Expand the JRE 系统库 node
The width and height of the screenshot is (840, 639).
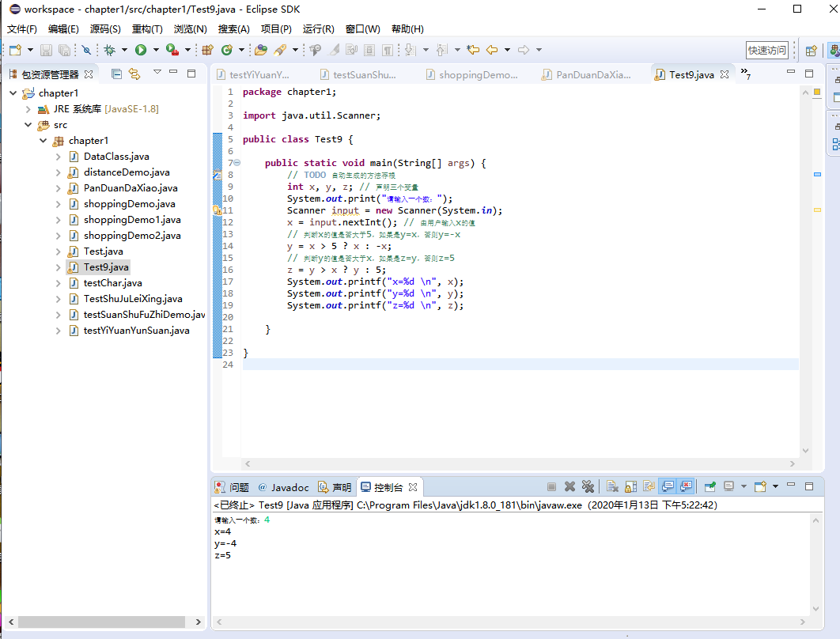tap(28, 109)
